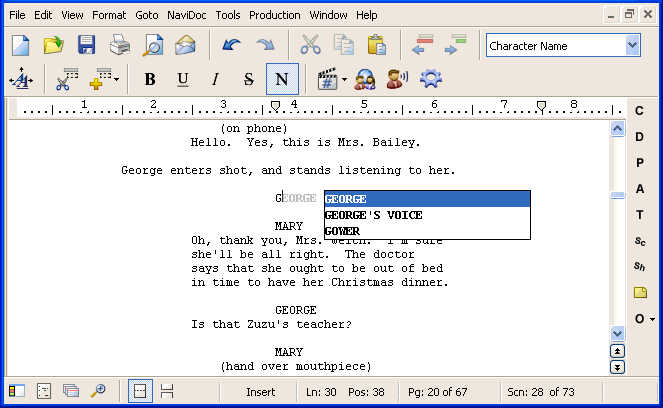Toggle Italic formatting
The image size is (663, 408).
pyautogui.click(x=214, y=79)
